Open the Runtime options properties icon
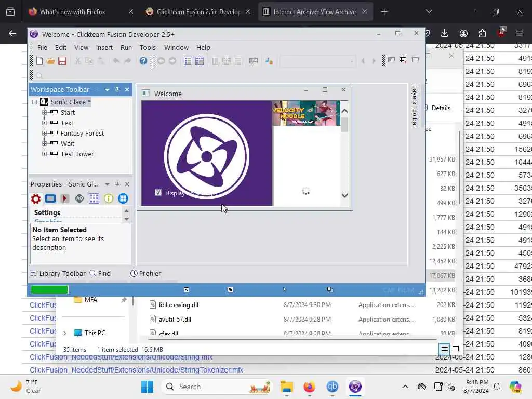 pos(65,198)
